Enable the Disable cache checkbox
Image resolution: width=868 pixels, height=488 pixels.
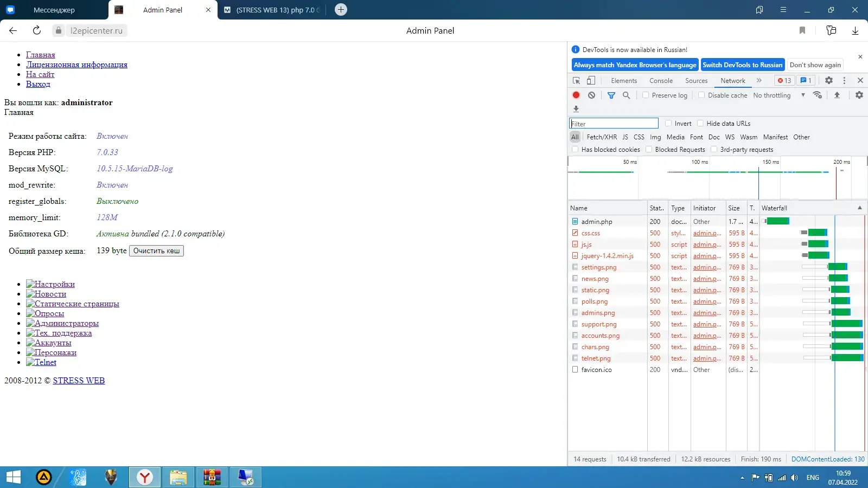(701, 95)
